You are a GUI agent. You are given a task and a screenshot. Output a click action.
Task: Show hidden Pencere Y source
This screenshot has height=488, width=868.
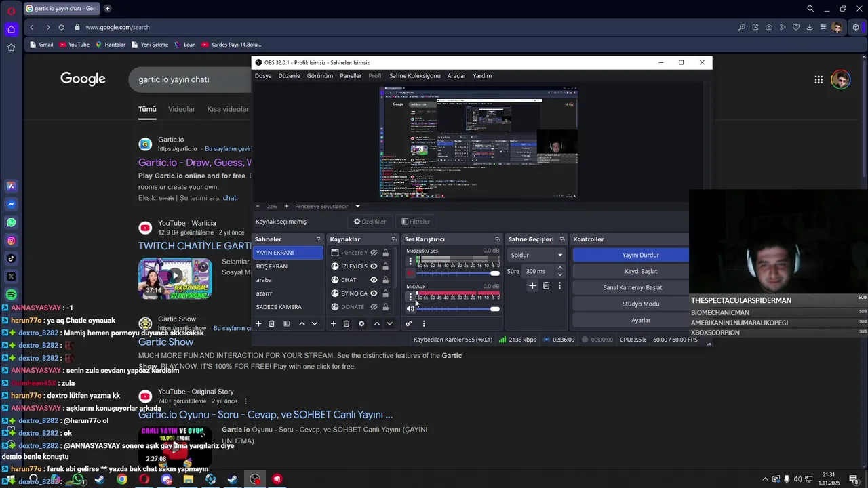click(374, 253)
